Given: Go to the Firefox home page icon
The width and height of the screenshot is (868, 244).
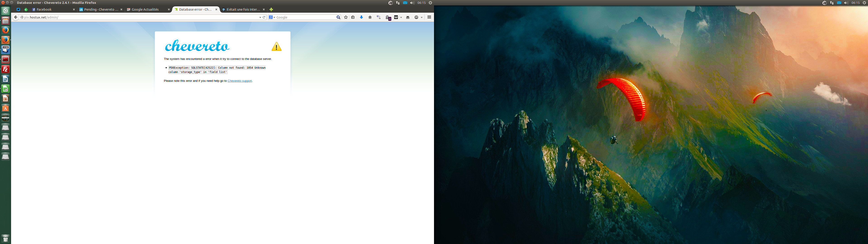Looking at the screenshot, I should coord(370,17).
